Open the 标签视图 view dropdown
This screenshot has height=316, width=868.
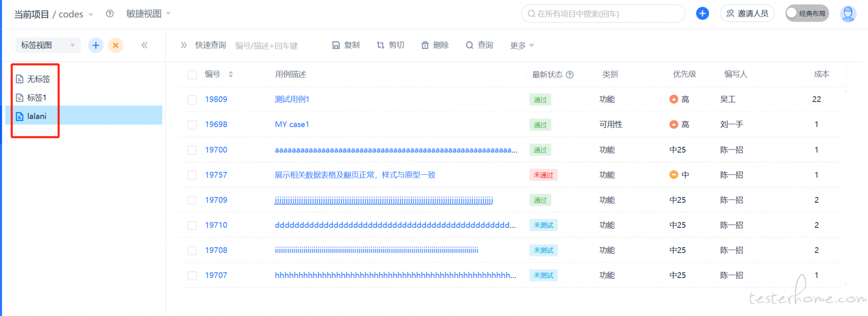(x=47, y=45)
